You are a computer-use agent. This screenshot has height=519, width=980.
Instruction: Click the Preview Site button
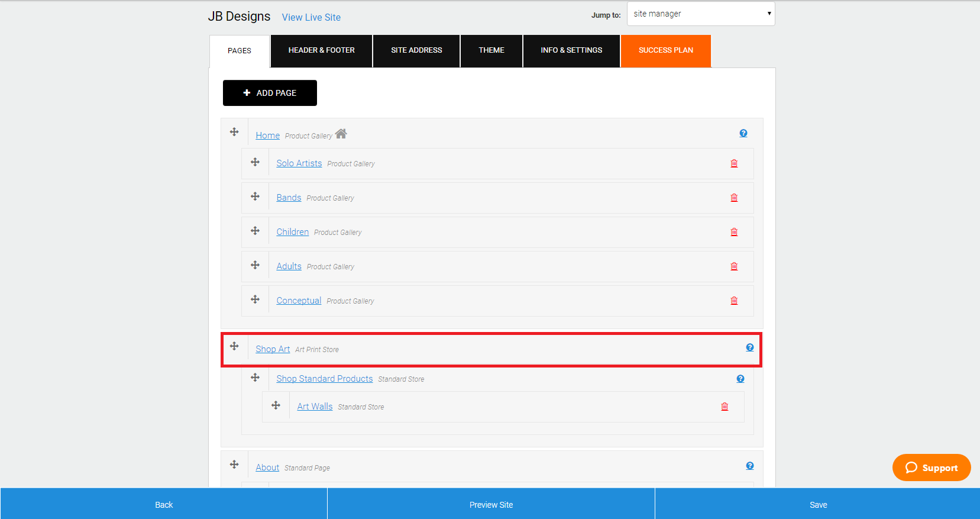click(491, 504)
